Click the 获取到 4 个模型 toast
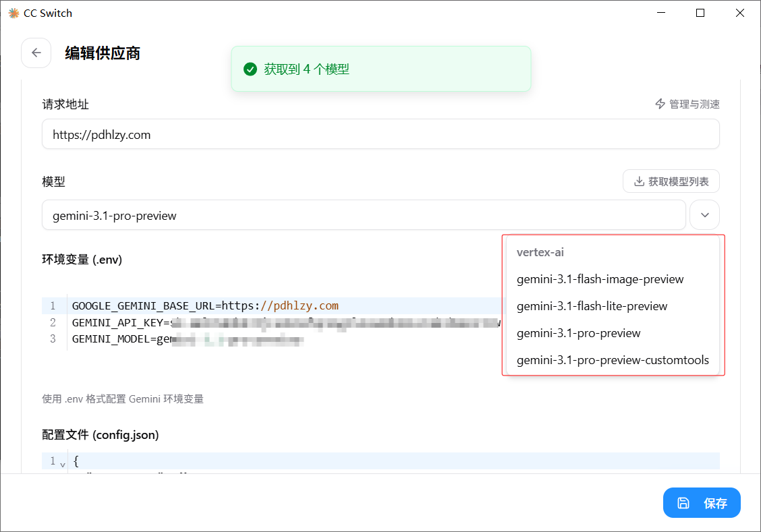 click(x=381, y=69)
